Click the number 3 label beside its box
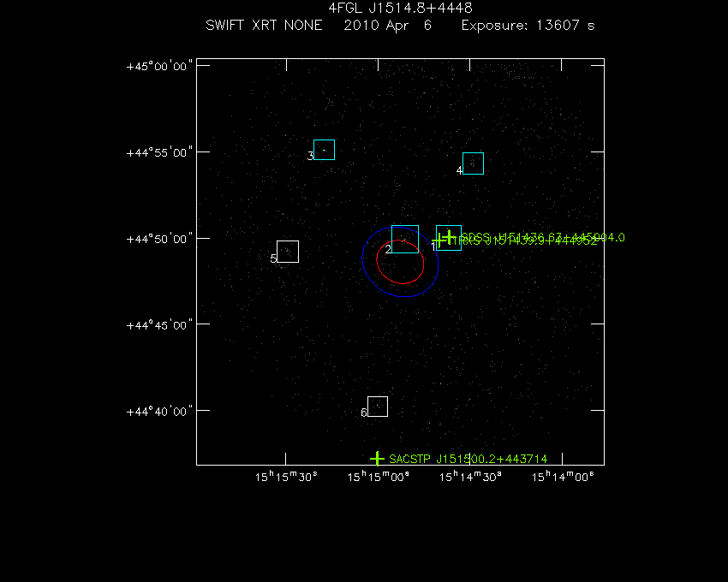This screenshot has height=582, width=728. pos(310,156)
